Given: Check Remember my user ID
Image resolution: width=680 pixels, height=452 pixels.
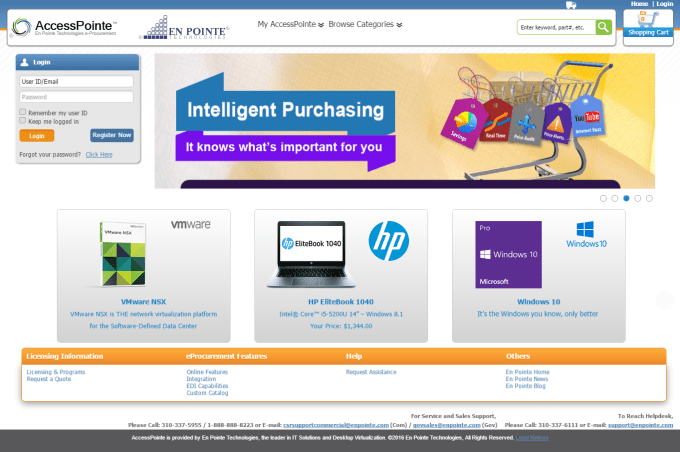Looking at the screenshot, I should pos(23,112).
